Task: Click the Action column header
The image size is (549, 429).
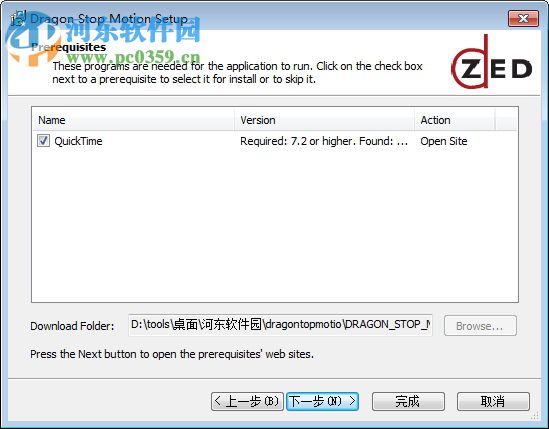Action: click(455, 120)
